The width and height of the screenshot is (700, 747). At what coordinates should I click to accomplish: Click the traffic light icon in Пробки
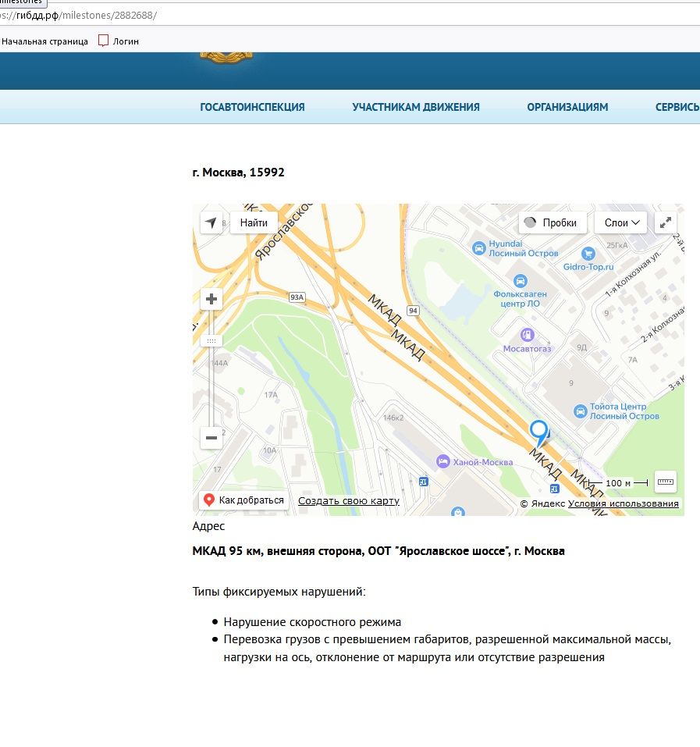[530, 222]
